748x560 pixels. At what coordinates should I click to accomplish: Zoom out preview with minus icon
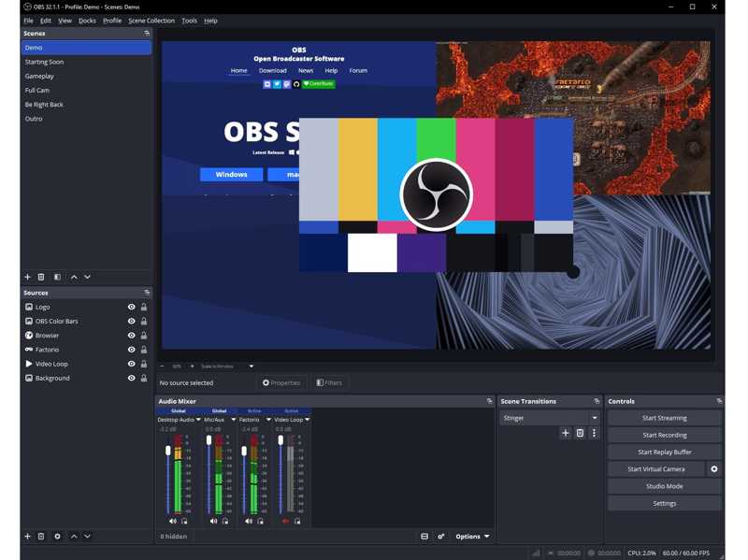(x=162, y=366)
